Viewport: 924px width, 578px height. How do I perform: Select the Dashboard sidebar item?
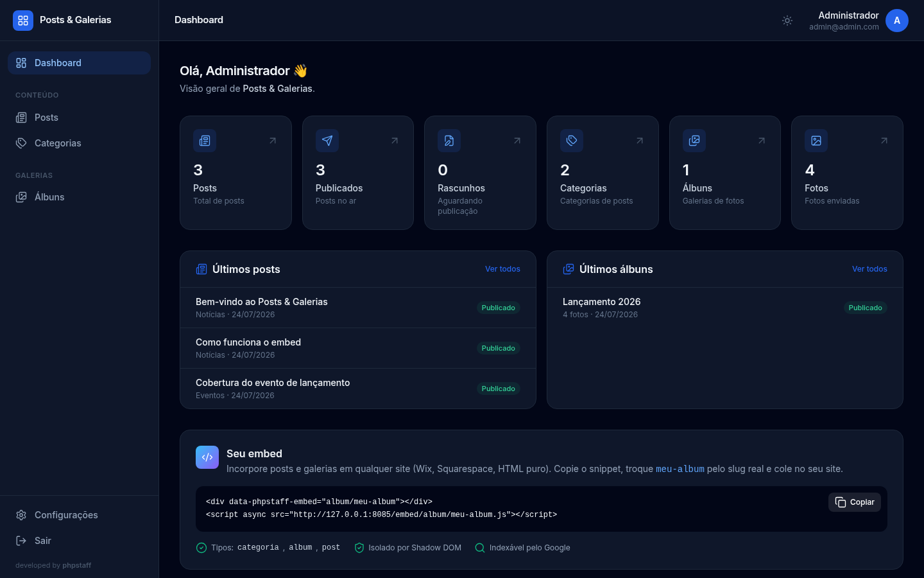point(80,63)
